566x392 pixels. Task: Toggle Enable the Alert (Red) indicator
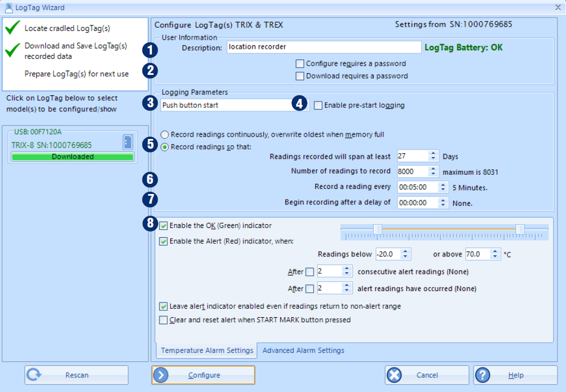pos(163,242)
